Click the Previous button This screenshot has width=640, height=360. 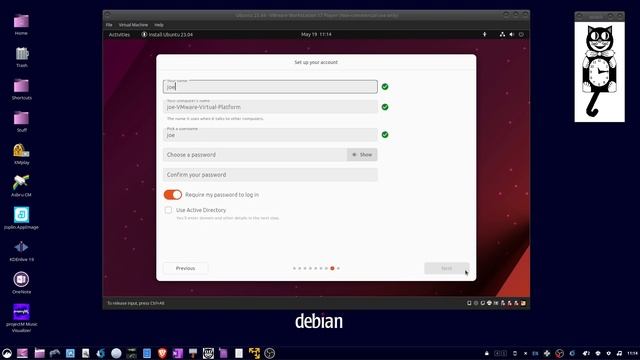point(185,268)
